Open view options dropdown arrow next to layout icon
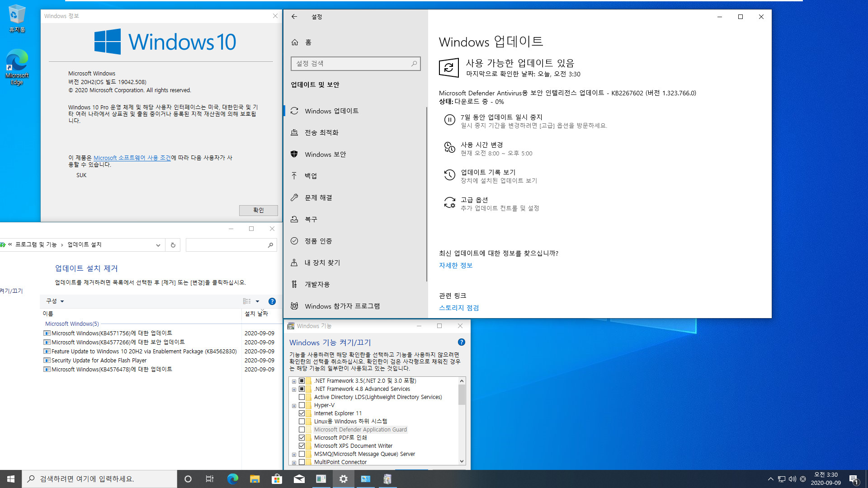This screenshot has width=868, height=488. [x=257, y=301]
